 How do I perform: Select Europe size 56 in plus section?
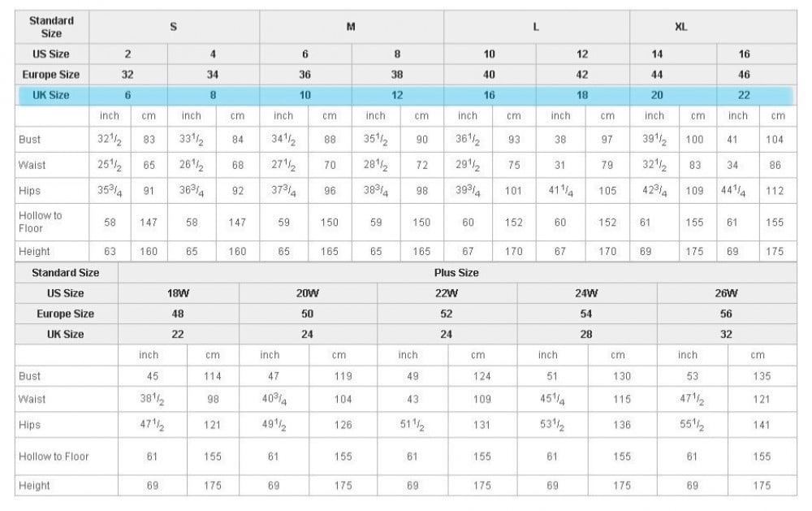tap(726, 314)
